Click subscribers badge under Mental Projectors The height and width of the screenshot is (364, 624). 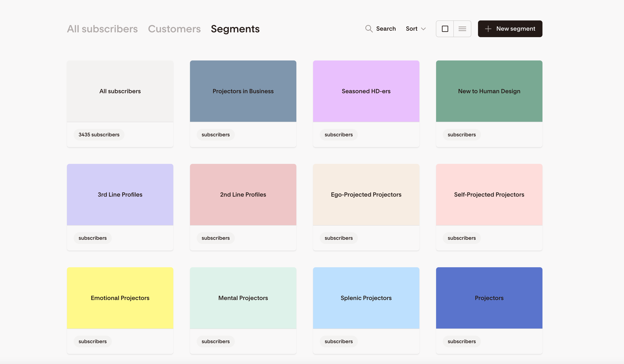[x=215, y=341]
